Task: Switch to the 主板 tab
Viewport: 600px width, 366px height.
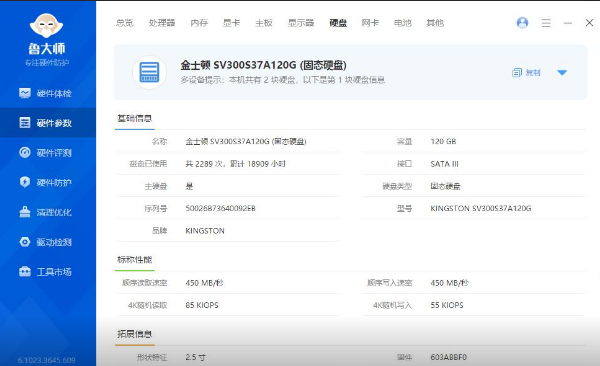Action: (x=264, y=23)
